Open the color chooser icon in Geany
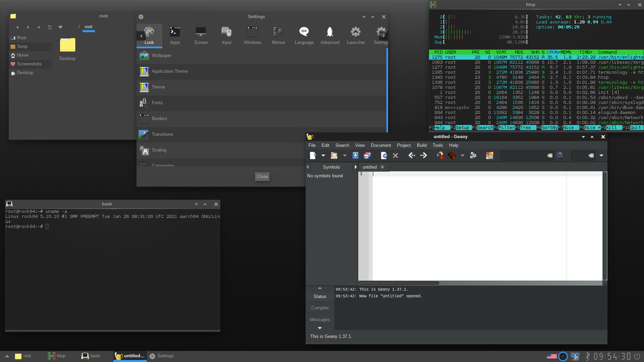The image size is (644, 362). 490,156
